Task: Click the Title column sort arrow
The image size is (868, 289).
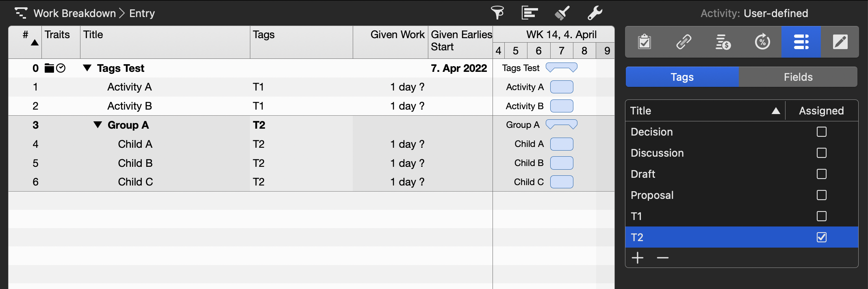Action: pyautogui.click(x=775, y=110)
